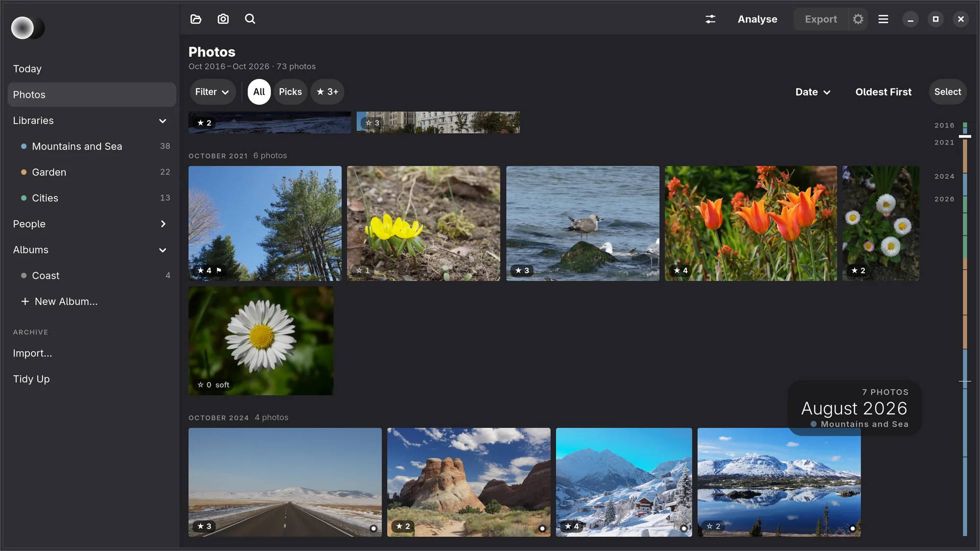Select Photos in the sidebar
Viewport: 980px width, 551px height.
coord(92,95)
